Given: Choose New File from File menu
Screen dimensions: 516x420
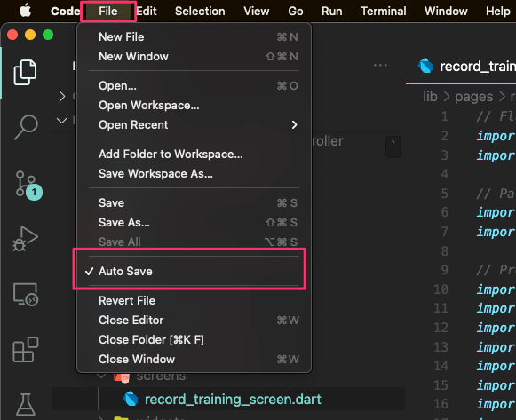Looking at the screenshot, I should tap(194, 36).
